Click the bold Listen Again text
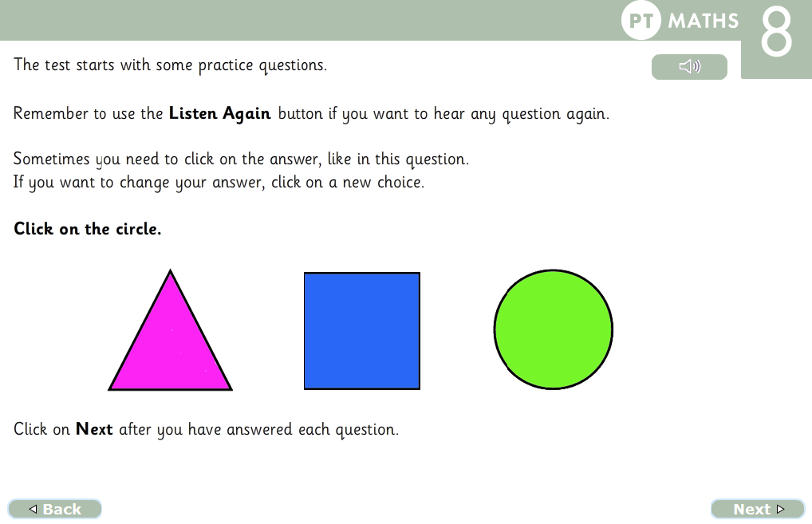This screenshot has height=524, width=812. click(x=219, y=113)
